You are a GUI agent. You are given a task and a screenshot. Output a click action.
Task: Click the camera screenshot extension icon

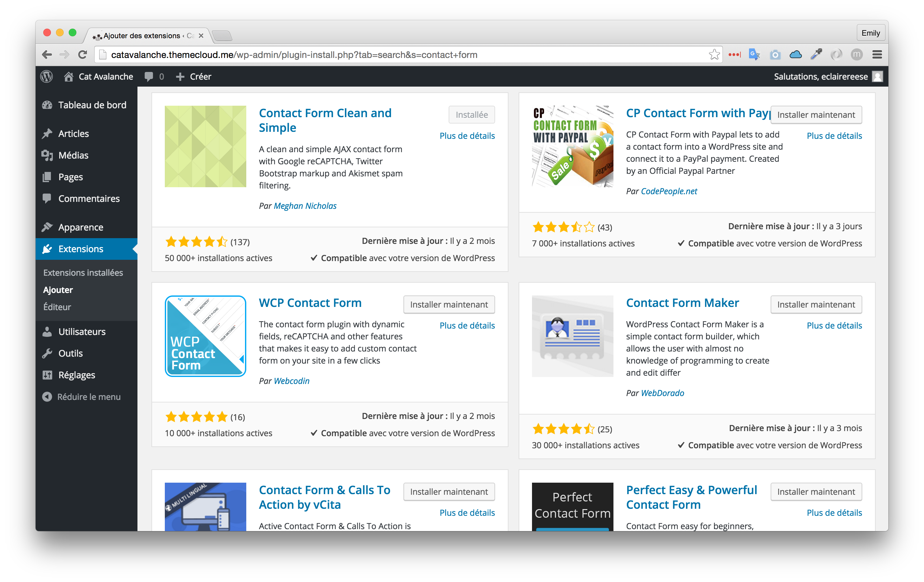tap(775, 55)
